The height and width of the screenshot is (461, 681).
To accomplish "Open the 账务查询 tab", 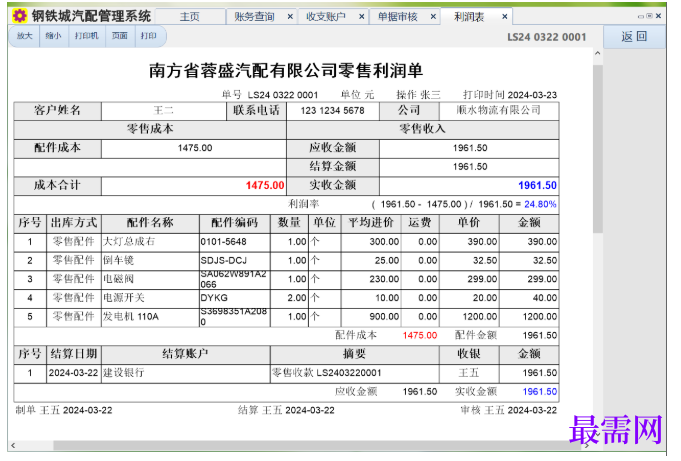I will pyautogui.click(x=255, y=17).
